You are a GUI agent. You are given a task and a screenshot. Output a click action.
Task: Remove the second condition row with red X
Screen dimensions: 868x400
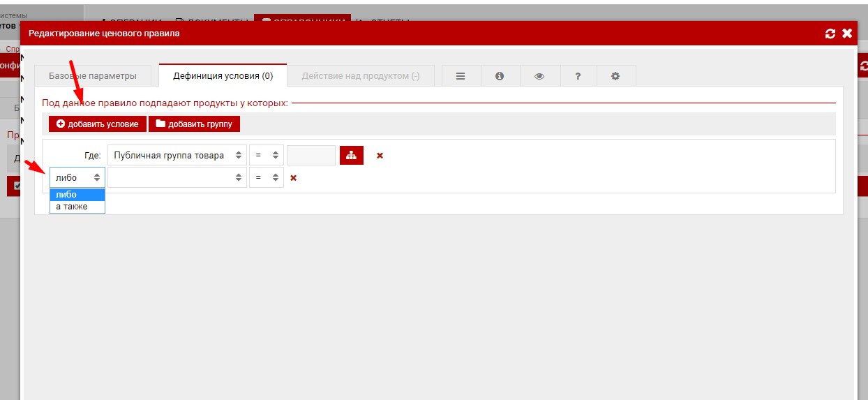coord(293,178)
